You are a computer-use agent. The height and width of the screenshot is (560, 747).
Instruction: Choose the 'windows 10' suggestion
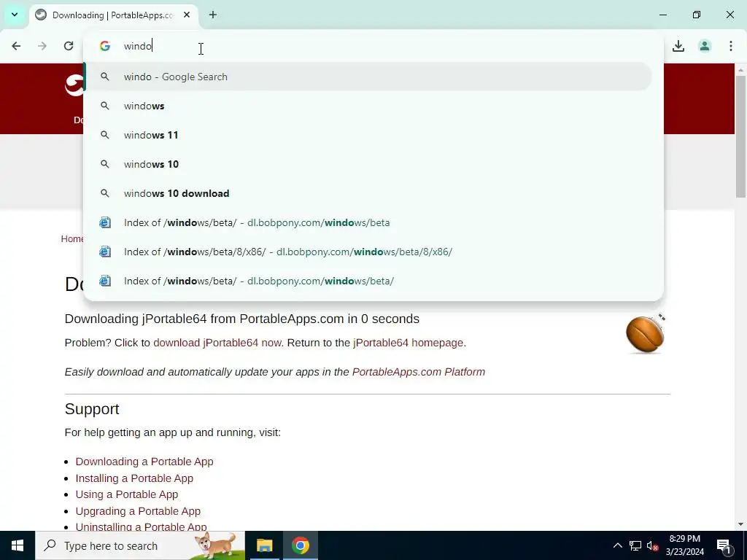[x=368, y=164]
